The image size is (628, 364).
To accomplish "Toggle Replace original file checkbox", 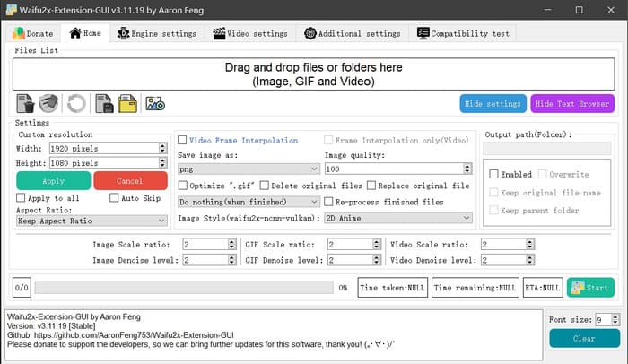I will point(371,186).
